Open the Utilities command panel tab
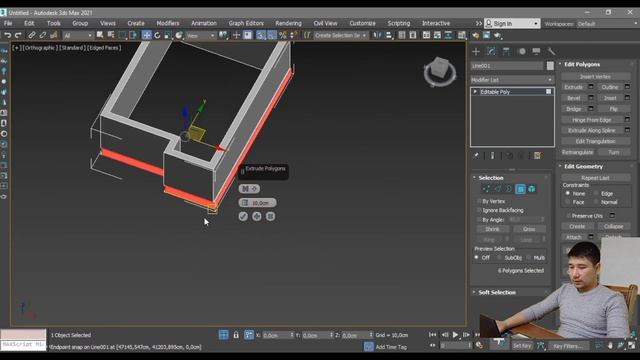 551,51
